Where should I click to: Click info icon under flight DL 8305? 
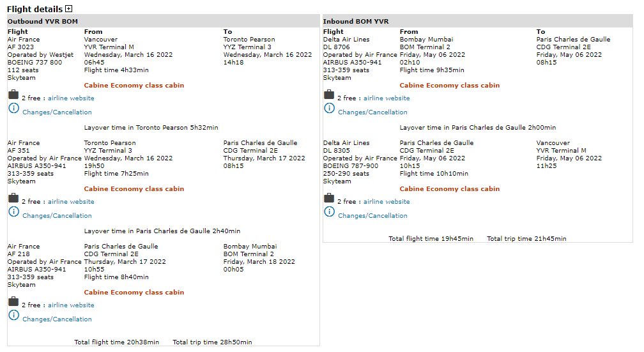coord(329,212)
